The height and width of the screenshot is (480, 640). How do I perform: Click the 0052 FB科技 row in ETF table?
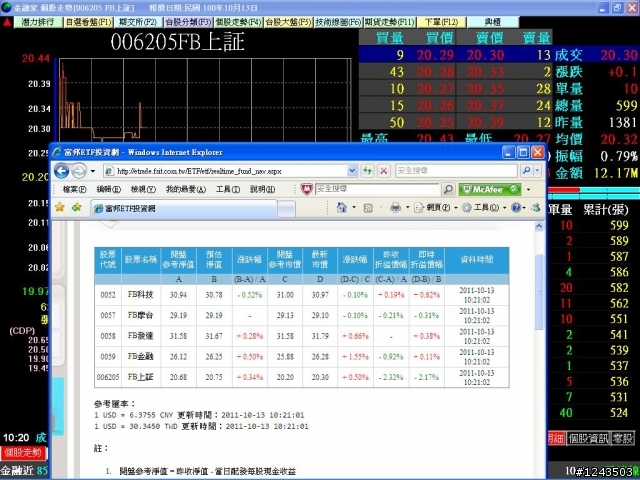[x=302, y=295]
